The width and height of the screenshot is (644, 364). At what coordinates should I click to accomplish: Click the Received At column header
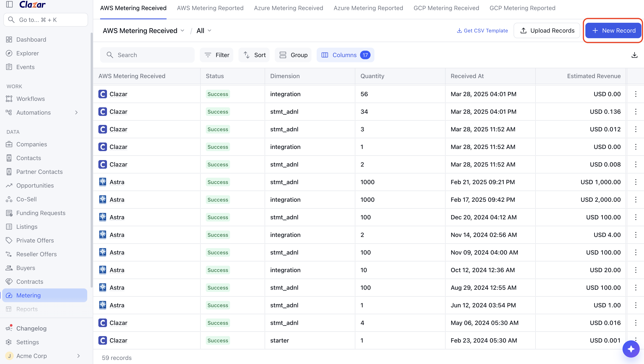pos(467,76)
